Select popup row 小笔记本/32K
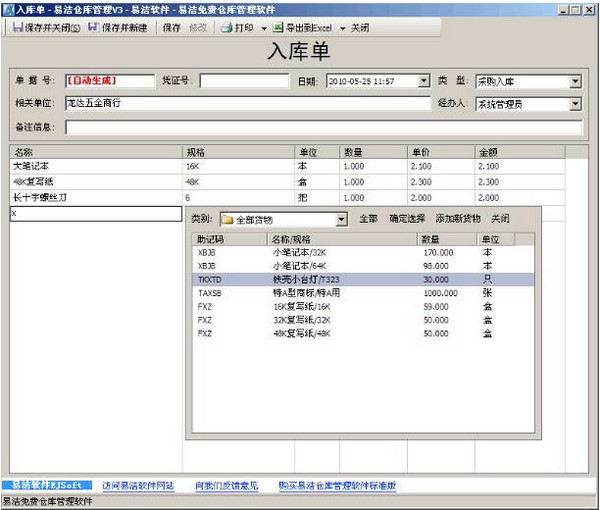600x510 pixels. click(363, 253)
